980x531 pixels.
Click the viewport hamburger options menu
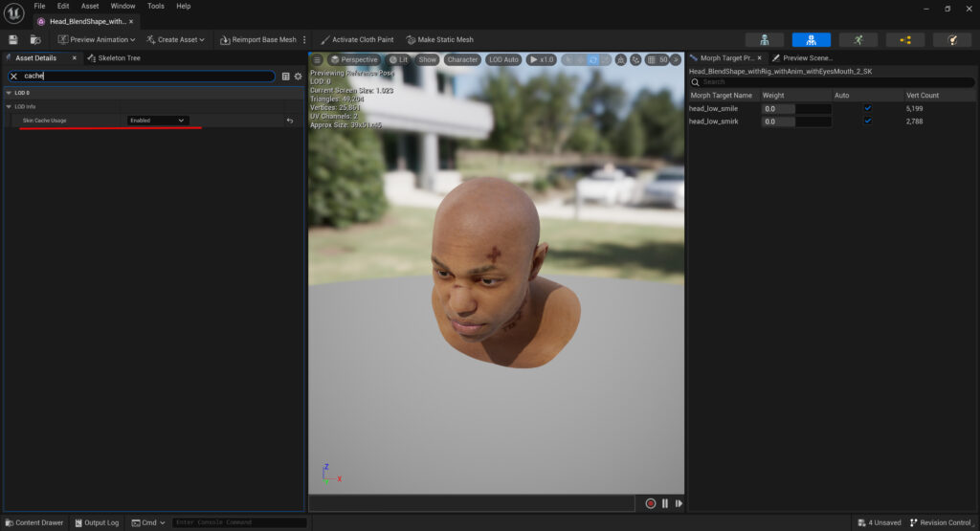[x=318, y=59]
